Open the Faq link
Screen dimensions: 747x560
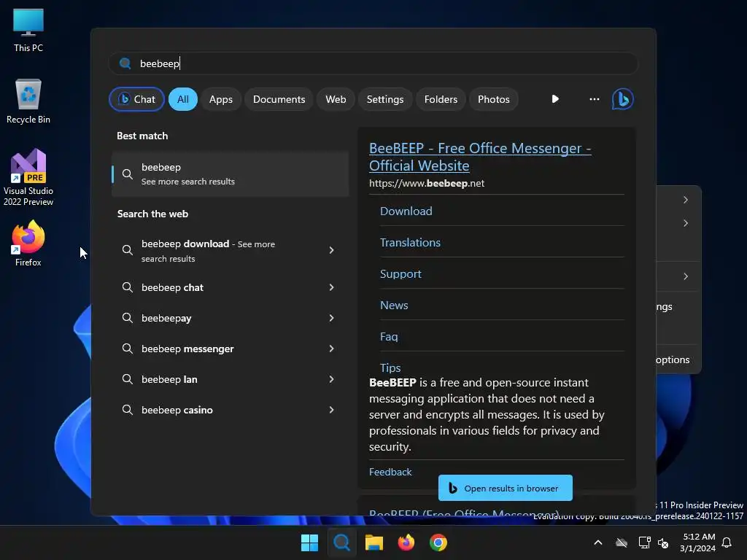click(389, 337)
